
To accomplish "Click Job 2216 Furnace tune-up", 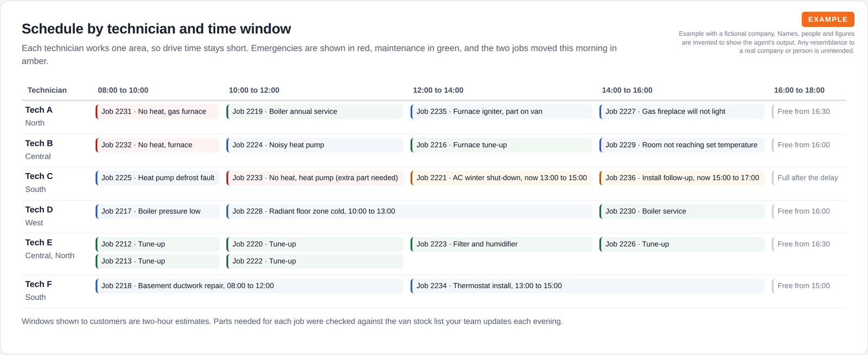I will pyautogui.click(x=501, y=145).
